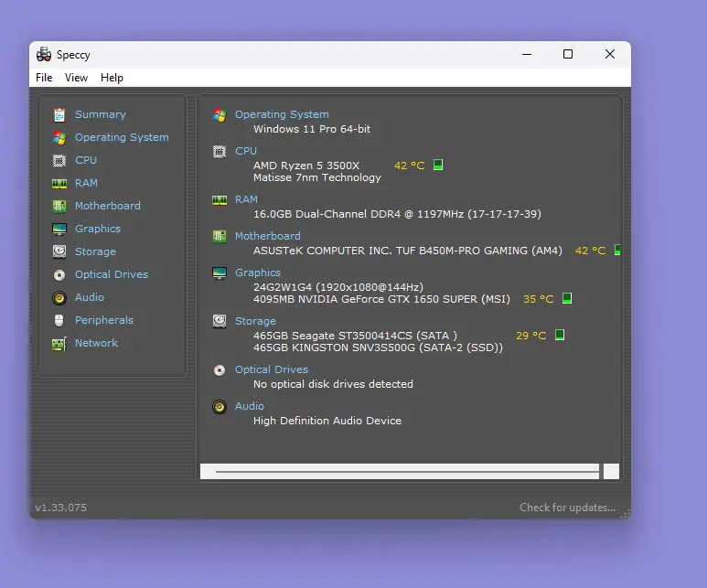Open the Operating System heading link in summary
Image resolution: width=707 pixels, height=588 pixels.
click(x=282, y=114)
